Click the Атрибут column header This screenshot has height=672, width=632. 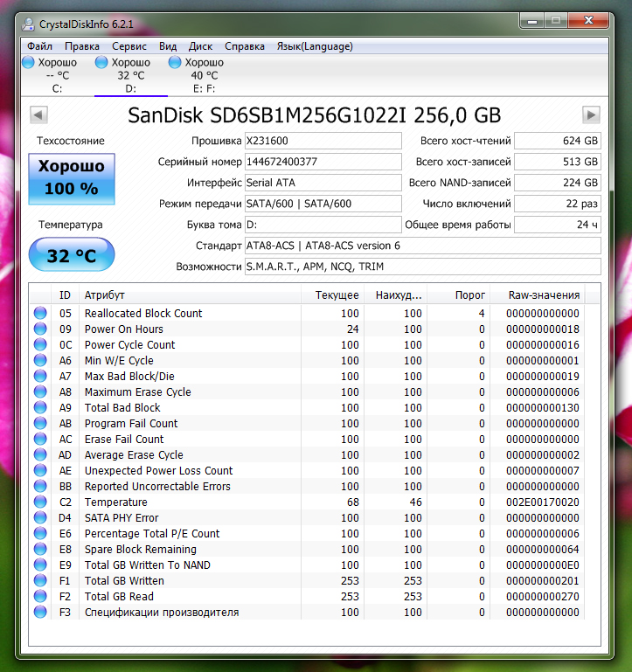tap(190, 294)
